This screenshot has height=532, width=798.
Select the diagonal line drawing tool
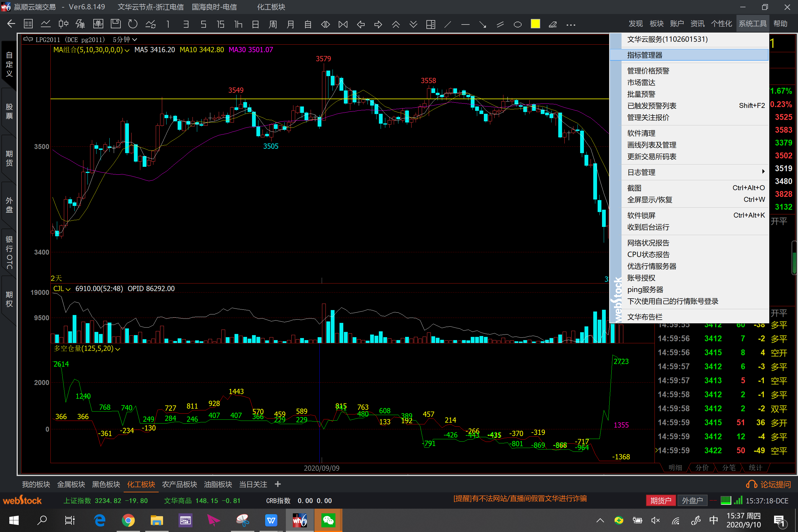[448, 24]
